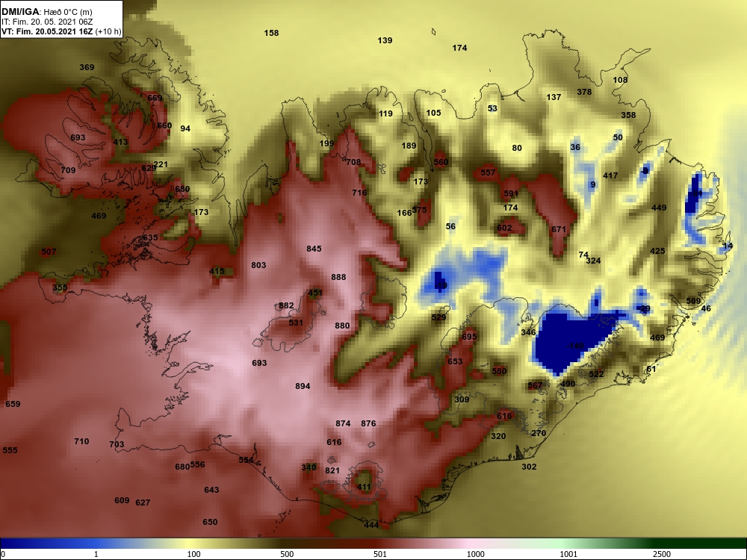Click the map value 716

[x=359, y=193]
